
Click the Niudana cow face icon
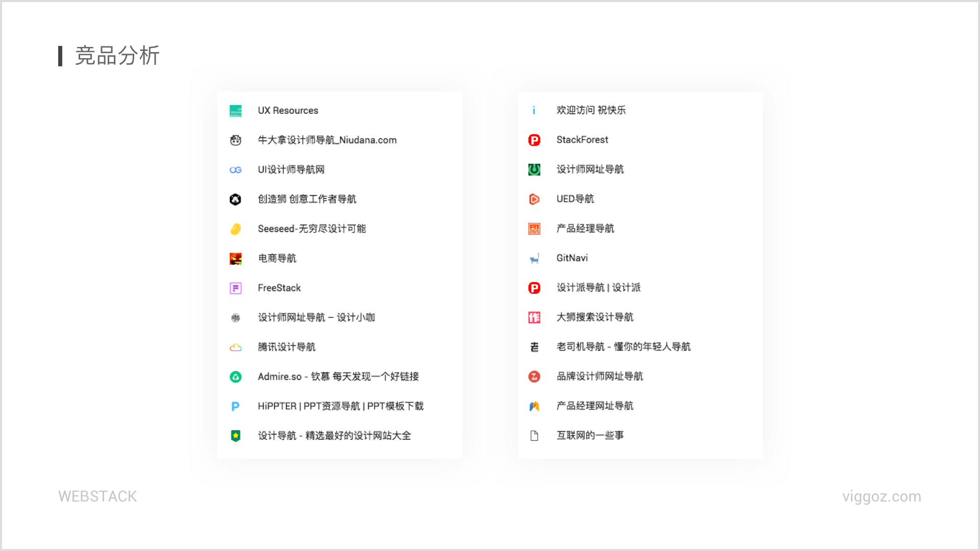tap(235, 140)
